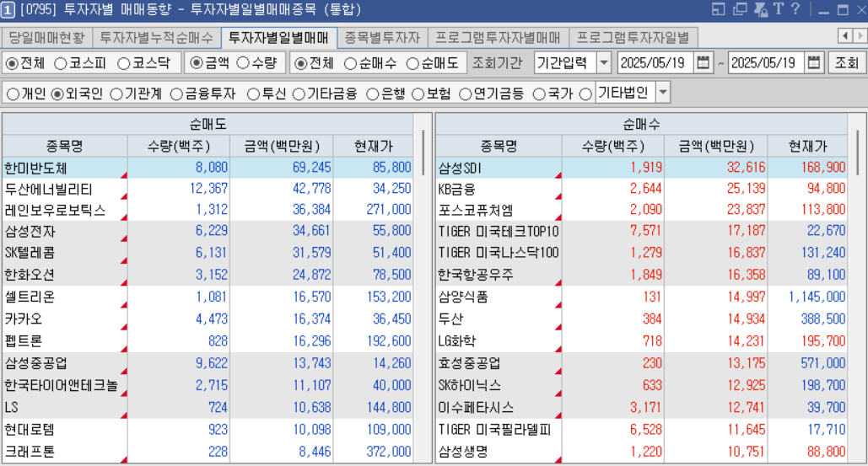Choose the 외국인 investor radio
The image size is (868, 466).
pos(57,94)
